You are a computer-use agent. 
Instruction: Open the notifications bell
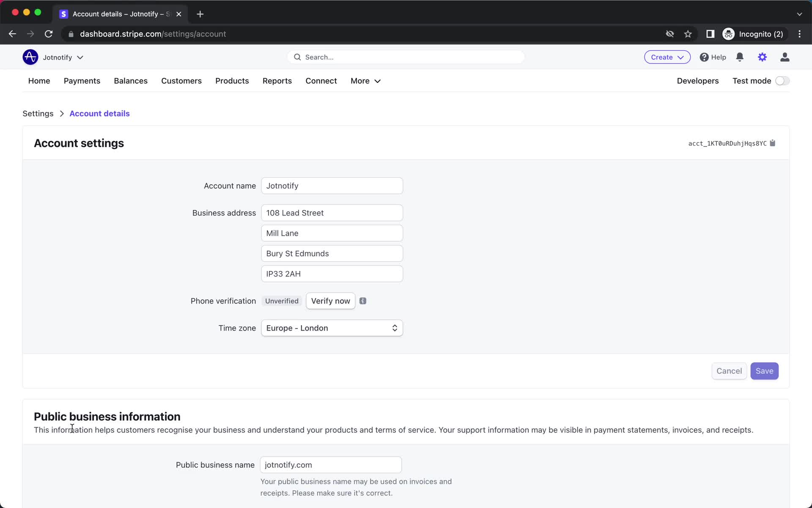pos(740,57)
